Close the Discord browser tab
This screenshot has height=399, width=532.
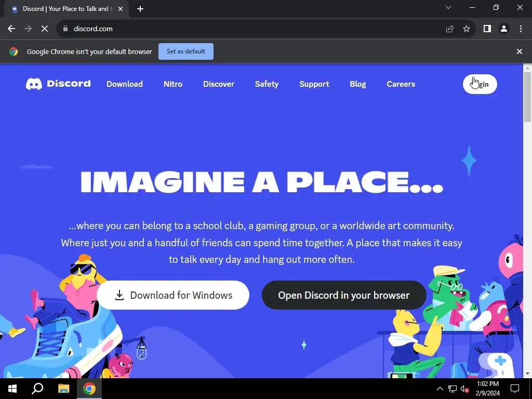click(121, 9)
